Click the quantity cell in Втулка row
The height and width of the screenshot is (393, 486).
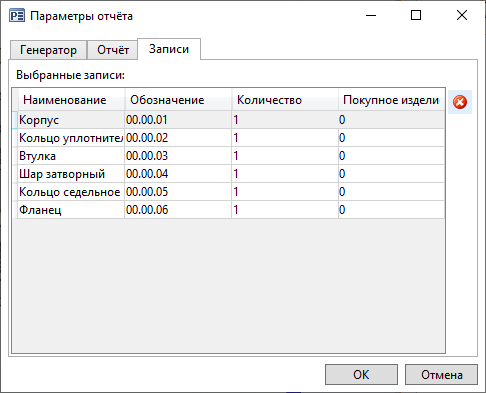[285, 156]
